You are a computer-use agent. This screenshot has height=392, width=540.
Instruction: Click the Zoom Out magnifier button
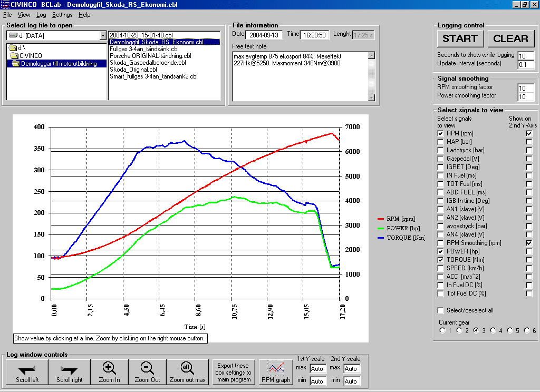[x=148, y=372]
